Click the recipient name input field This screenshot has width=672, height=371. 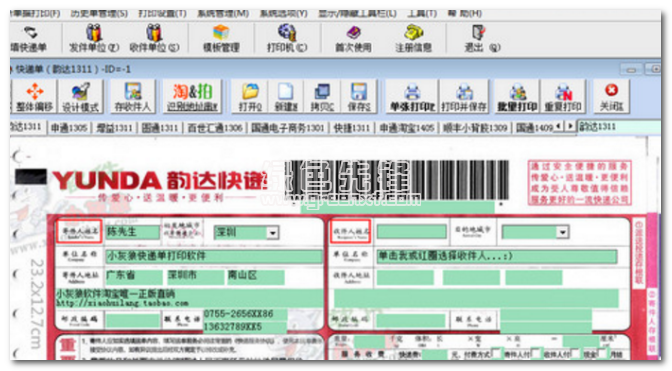(x=411, y=232)
